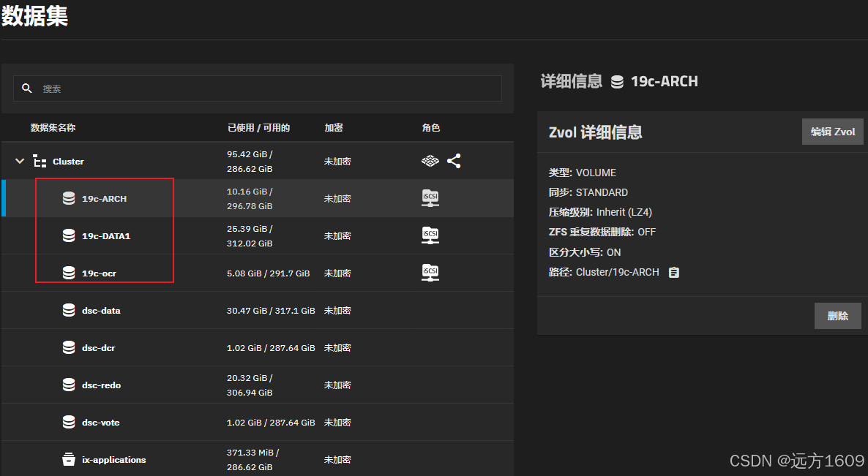This screenshot has height=476, width=868.
Task: Click the cluster tree icon next to Cluster
Action: [x=40, y=161]
